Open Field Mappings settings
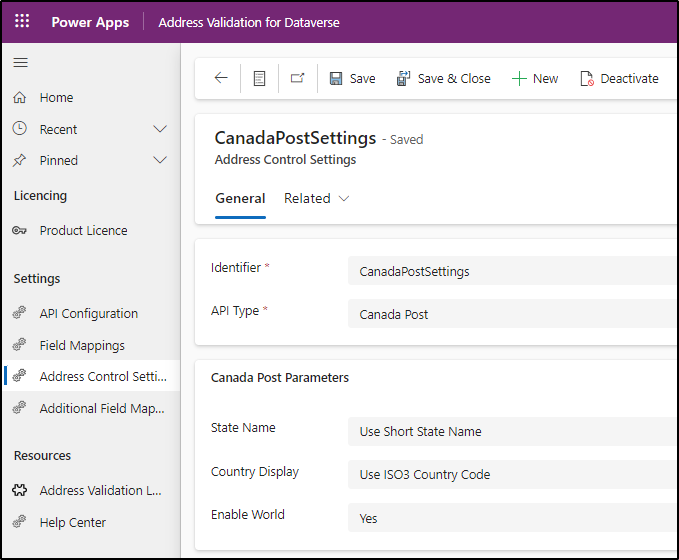The height and width of the screenshot is (560, 679). pyautogui.click(x=82, y=345)
